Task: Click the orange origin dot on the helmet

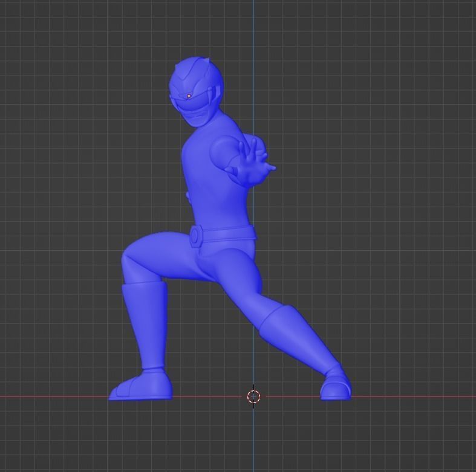Action: point(189,96)
